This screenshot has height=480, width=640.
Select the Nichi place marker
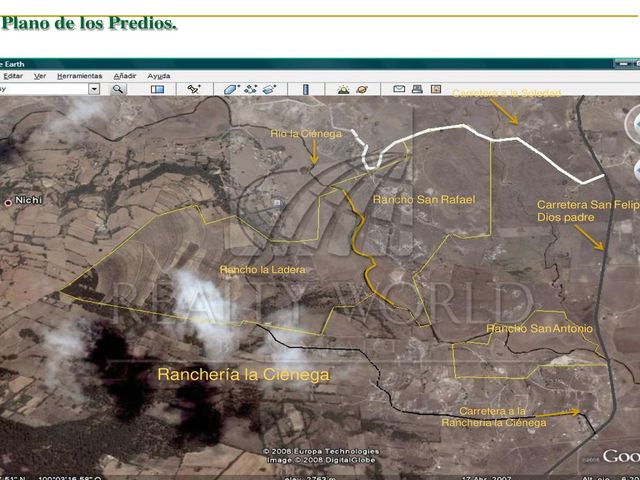click(x=8, y=202)
